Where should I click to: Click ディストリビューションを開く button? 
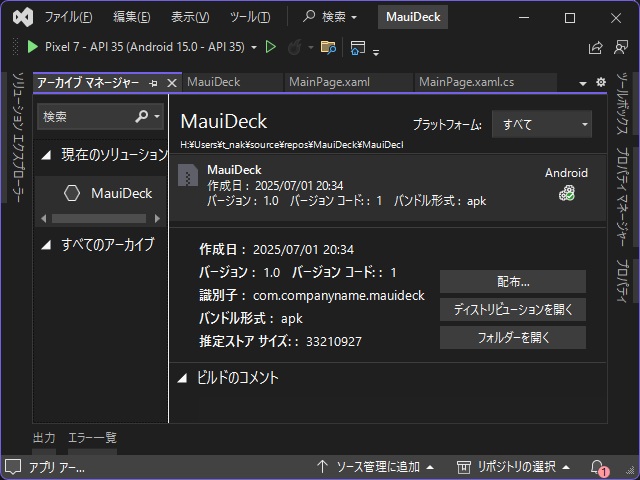click(513, 309)
